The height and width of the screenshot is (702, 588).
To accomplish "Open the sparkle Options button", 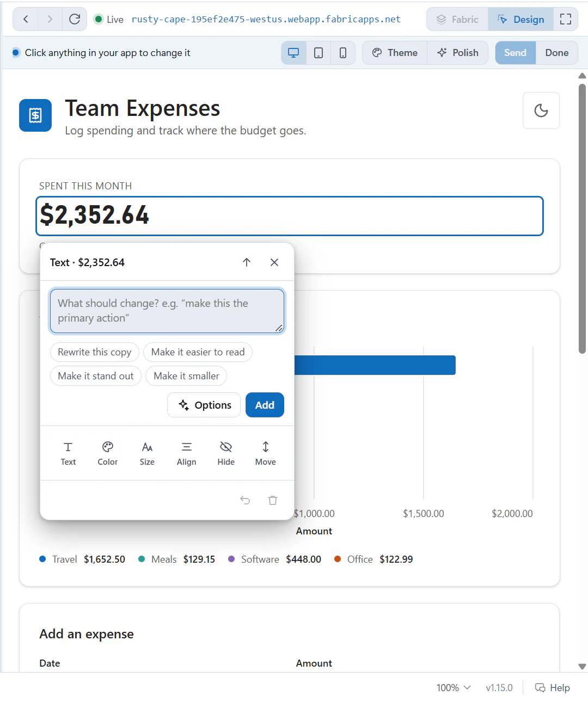I will tap(204, 405).
